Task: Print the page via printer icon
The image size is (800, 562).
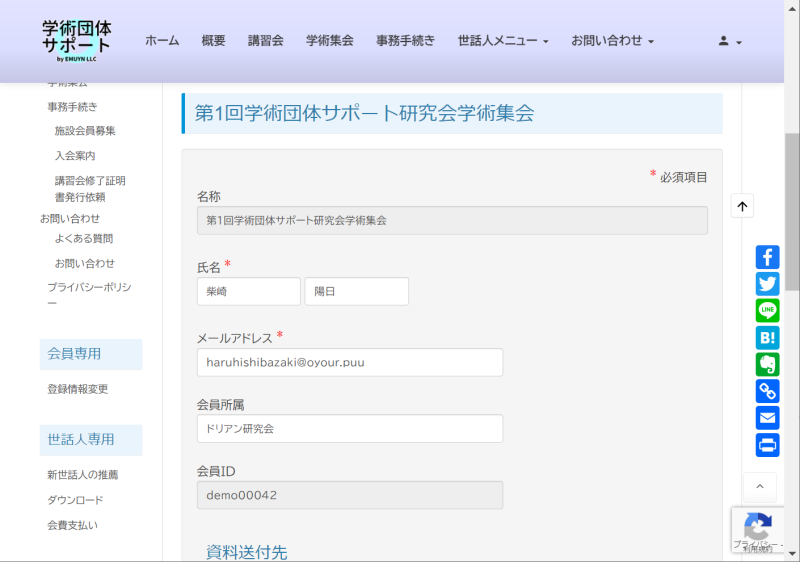Action: [x=767, y=445]
